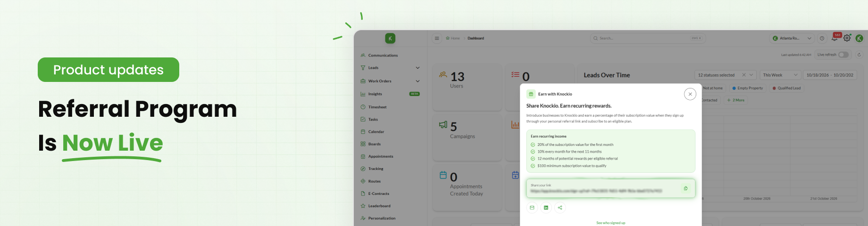
Task: Toggle the Qualified Lead legend chip
Action: pos(787,88)
